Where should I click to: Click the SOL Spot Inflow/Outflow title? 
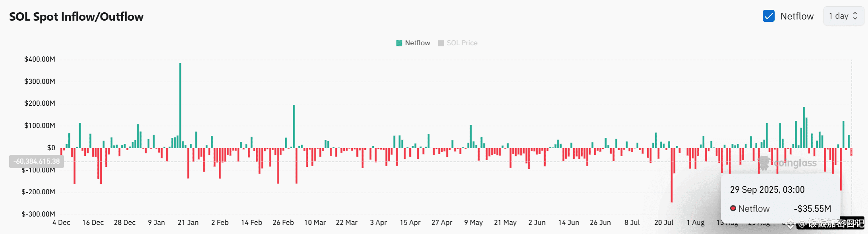pos(76,17)
